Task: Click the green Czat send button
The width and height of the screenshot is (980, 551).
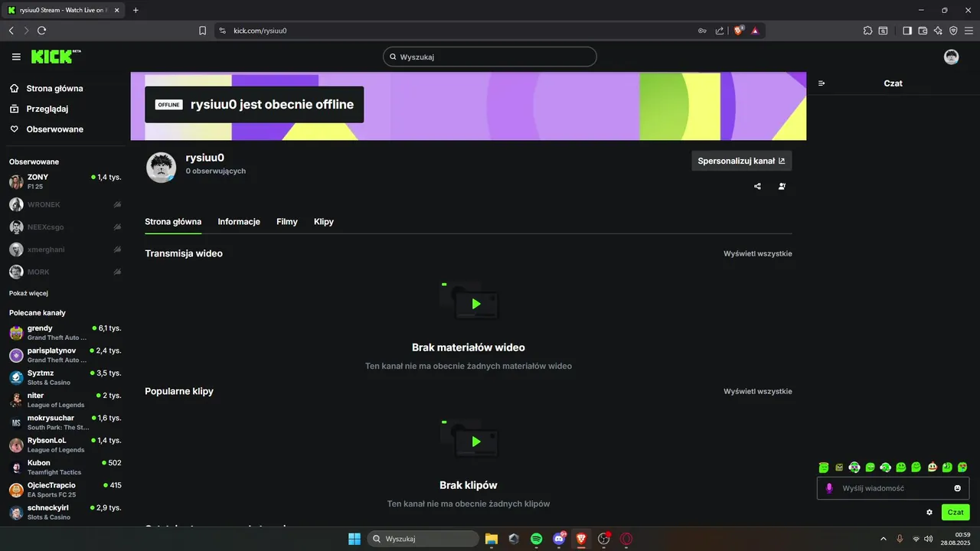Action: pos(955,512)
